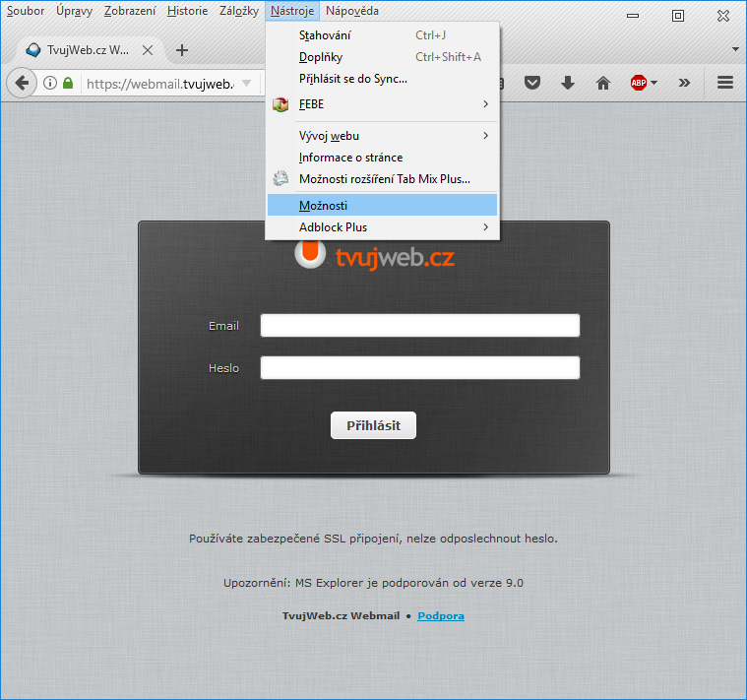Open the hamburger menu icon
Screen dimensions: 747x700
tap(725, 84)
